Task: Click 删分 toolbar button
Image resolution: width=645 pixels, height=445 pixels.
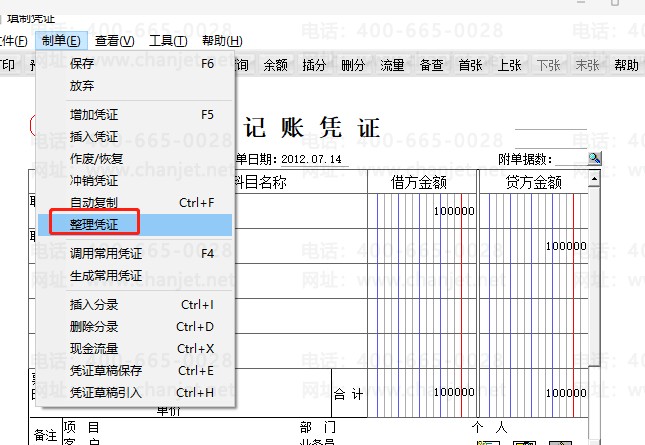Action: pos(353,65)
